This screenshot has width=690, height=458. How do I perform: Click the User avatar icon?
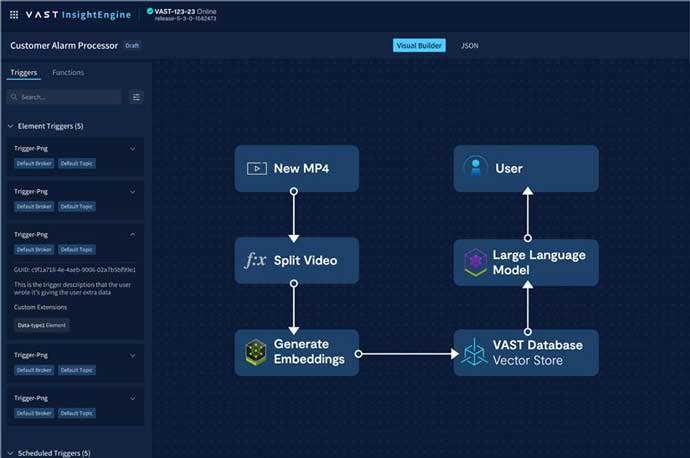474,169
